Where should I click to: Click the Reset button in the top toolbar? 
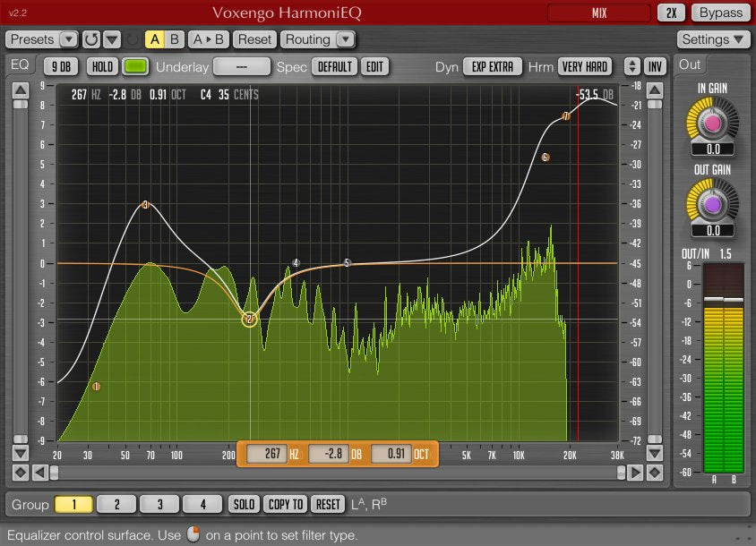tap(254, 39)
